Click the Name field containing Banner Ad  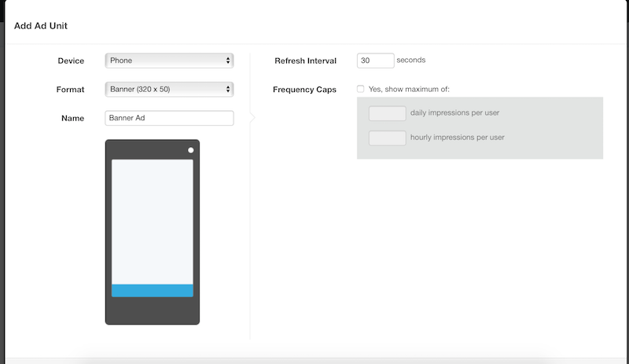(x=169, y=118)
